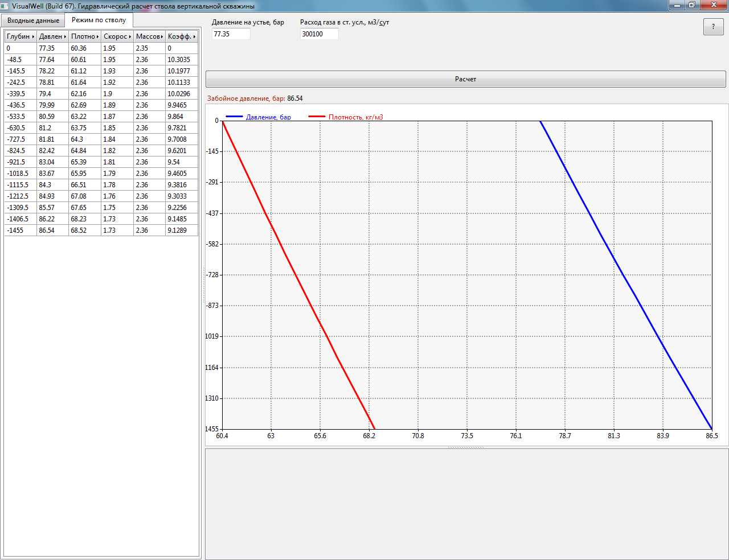Open help with the question mark button

[x=713, y=27]
